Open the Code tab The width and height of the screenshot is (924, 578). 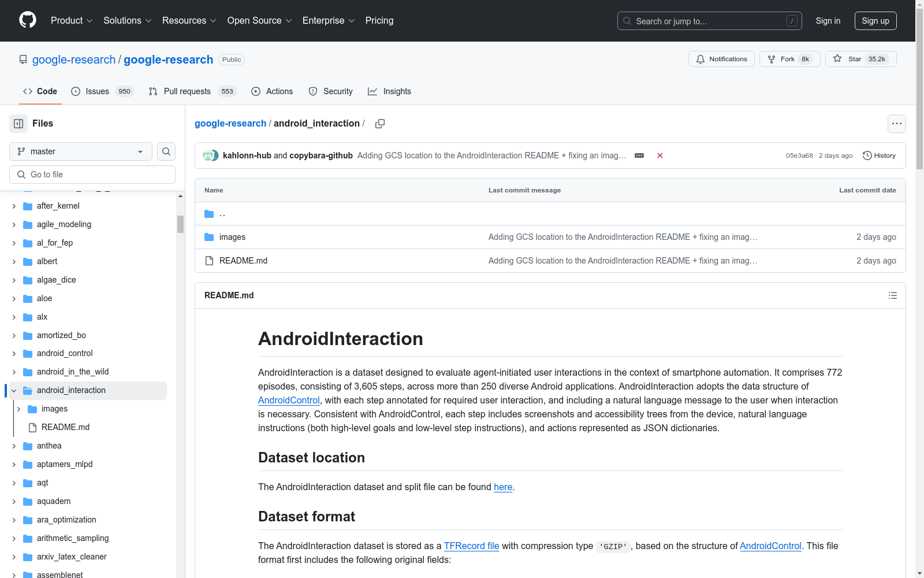40,91
